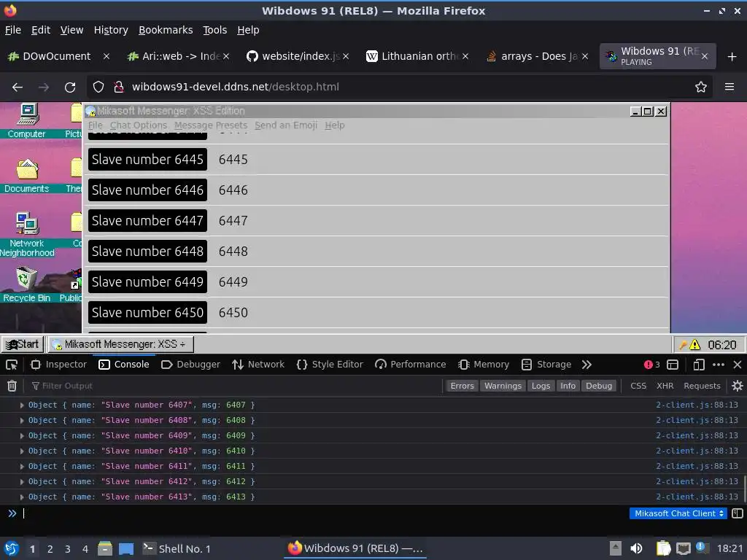The width and height of the screenshot is (747, 560).
Task: Expand the Slave number 6409 object
Action: click(x=21, y=436)
